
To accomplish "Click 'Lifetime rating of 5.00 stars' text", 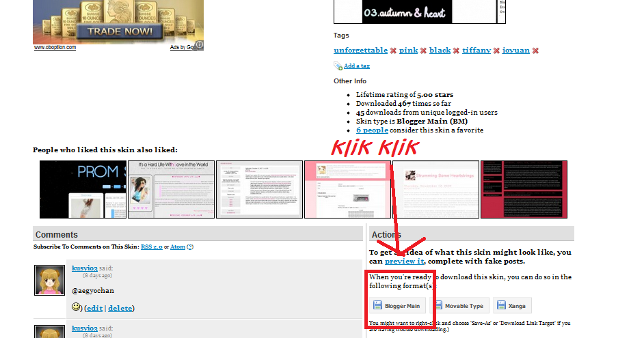I will coord(405,94).
